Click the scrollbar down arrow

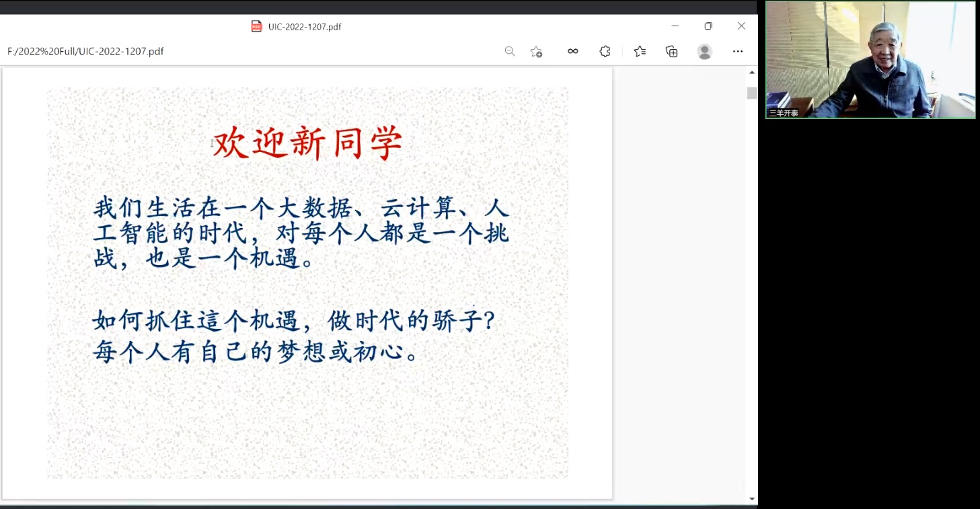click(x=752, y=499)
